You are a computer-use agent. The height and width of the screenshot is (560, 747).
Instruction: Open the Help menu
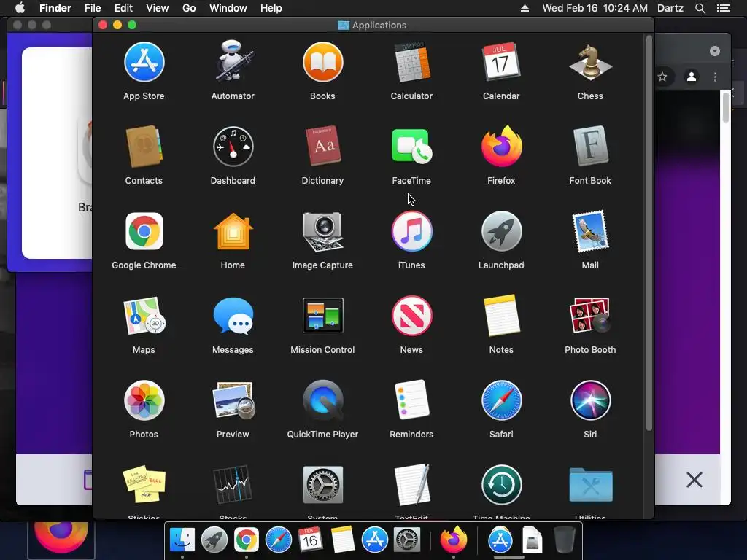pyautogui.click(x=271, y=8)
